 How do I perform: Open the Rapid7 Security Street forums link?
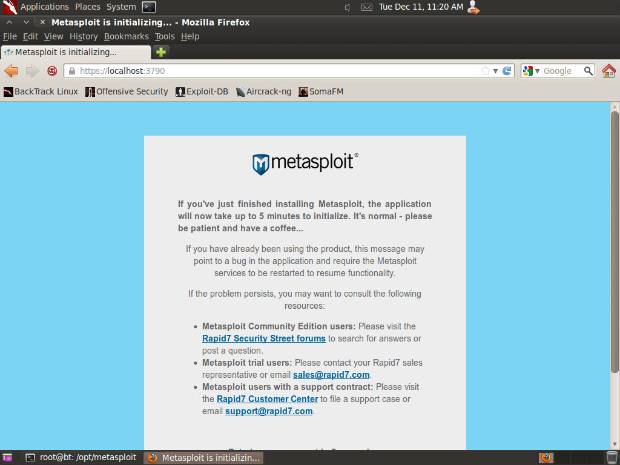pos(264,339)
